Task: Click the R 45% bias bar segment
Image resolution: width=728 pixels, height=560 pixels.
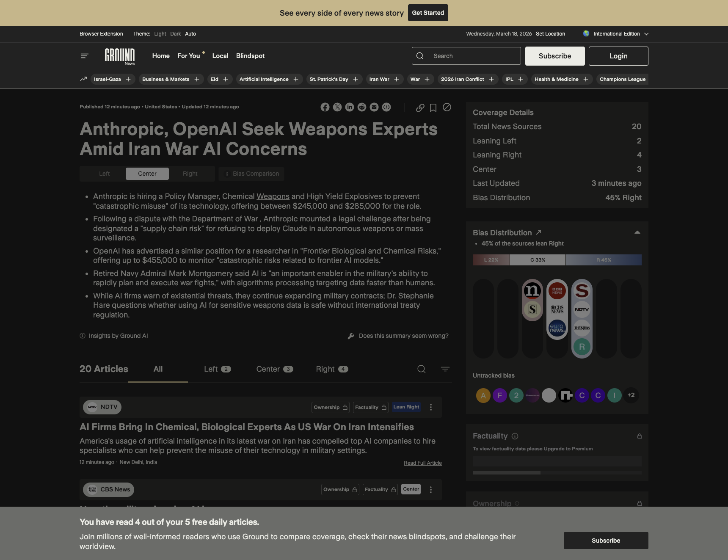Action: [x=604, y=260]
